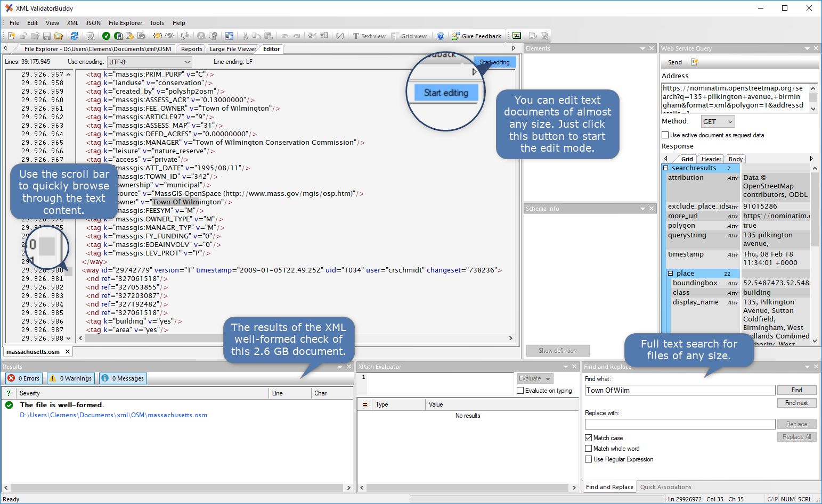Uncheck the Match case option
The width and height of the screenshot is (822, 504).
click(589, 438)
